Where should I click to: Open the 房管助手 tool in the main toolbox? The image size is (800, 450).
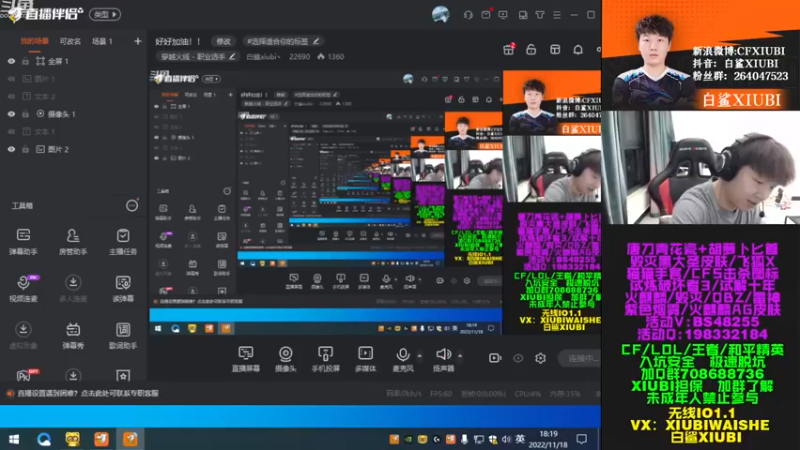[x=73, y=241]
